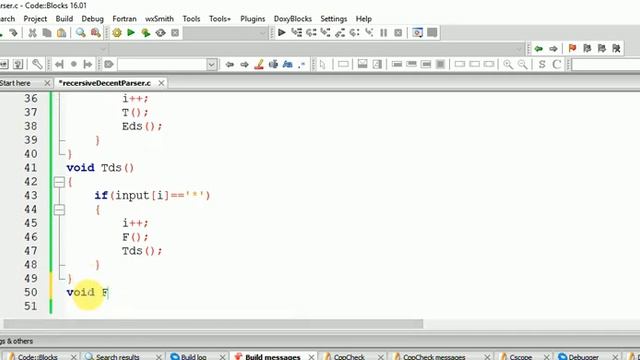Click the Build gear icon
This screenshot has width=640, height=360.
click(x=117, y=33)
